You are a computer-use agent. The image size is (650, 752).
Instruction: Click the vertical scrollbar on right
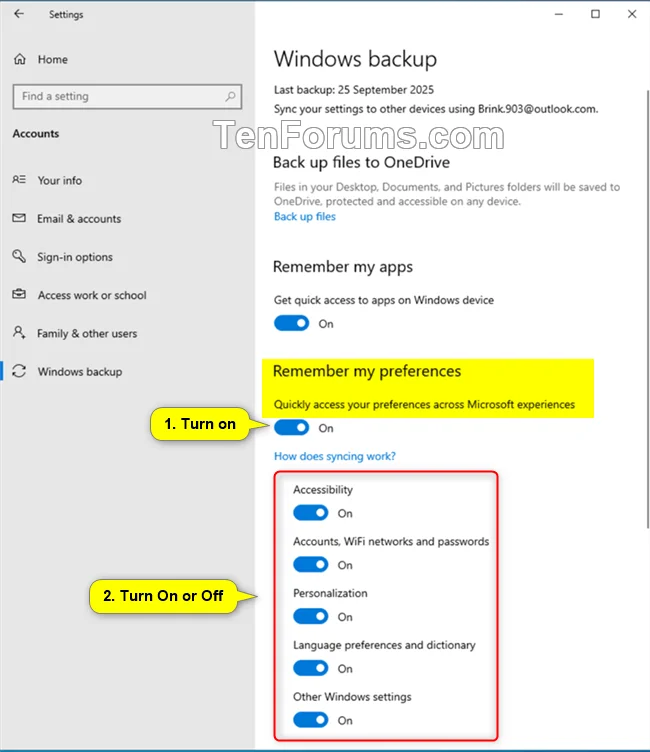coord(647,309)
